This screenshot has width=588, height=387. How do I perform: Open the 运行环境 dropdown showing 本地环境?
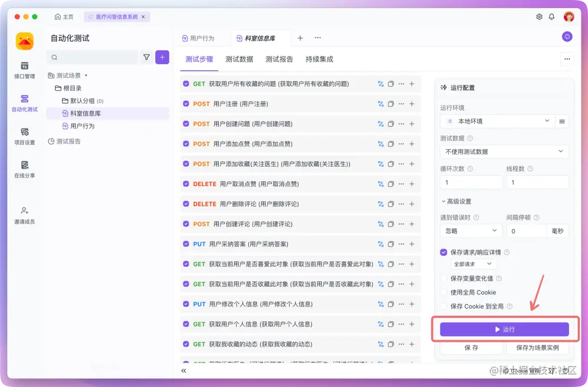tap(497, 121)
